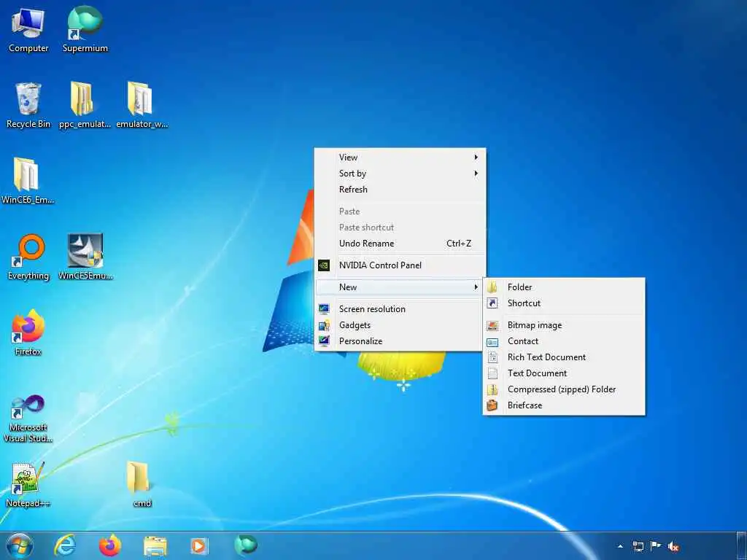Select the WinCE5Emu... desktop icon
747x560 pixels.
click(85, 257)
